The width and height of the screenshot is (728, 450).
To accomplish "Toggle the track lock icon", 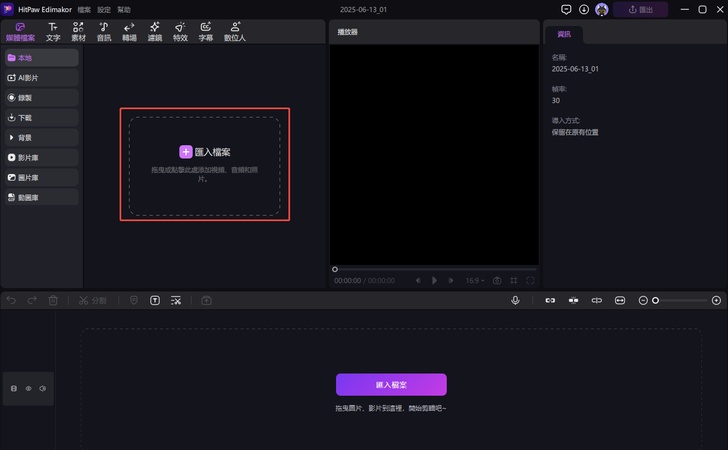I will 14,388.
